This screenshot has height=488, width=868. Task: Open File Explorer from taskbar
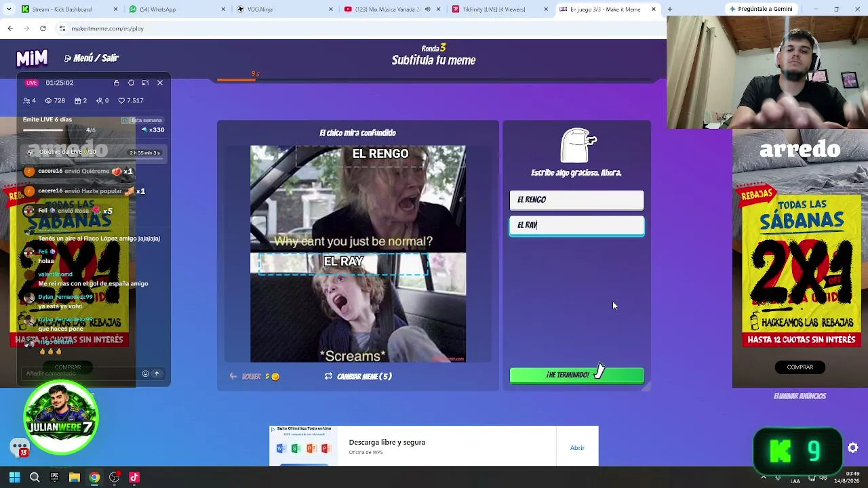coord(75,477)
